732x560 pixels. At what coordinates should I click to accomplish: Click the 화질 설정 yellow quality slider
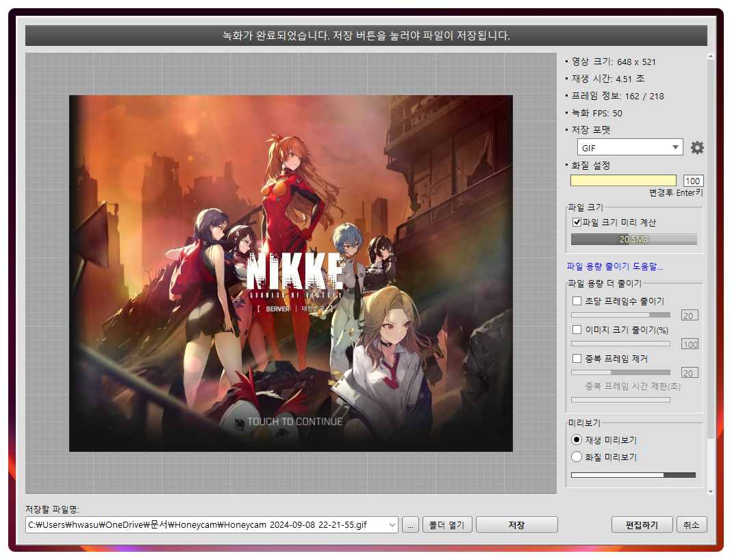(623, 181)
